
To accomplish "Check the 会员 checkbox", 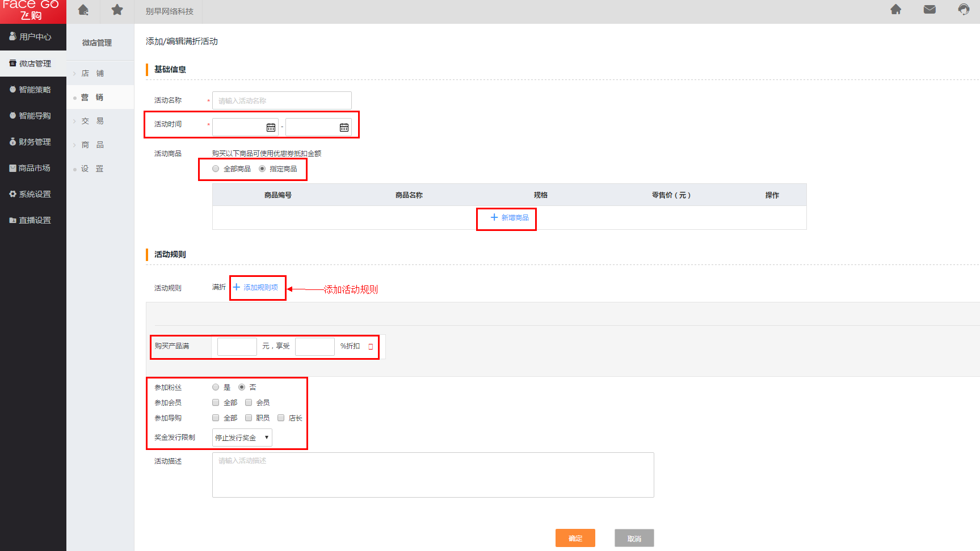I will pos(249,402).
